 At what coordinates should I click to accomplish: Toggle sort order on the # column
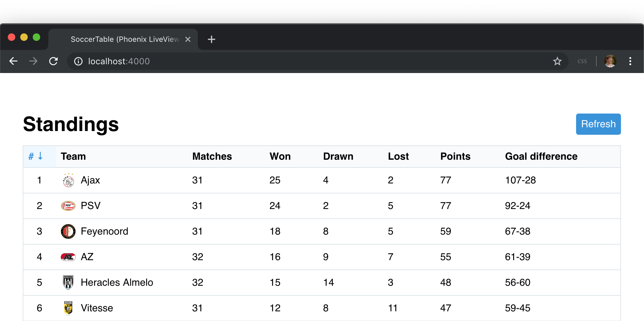(36, 156)
